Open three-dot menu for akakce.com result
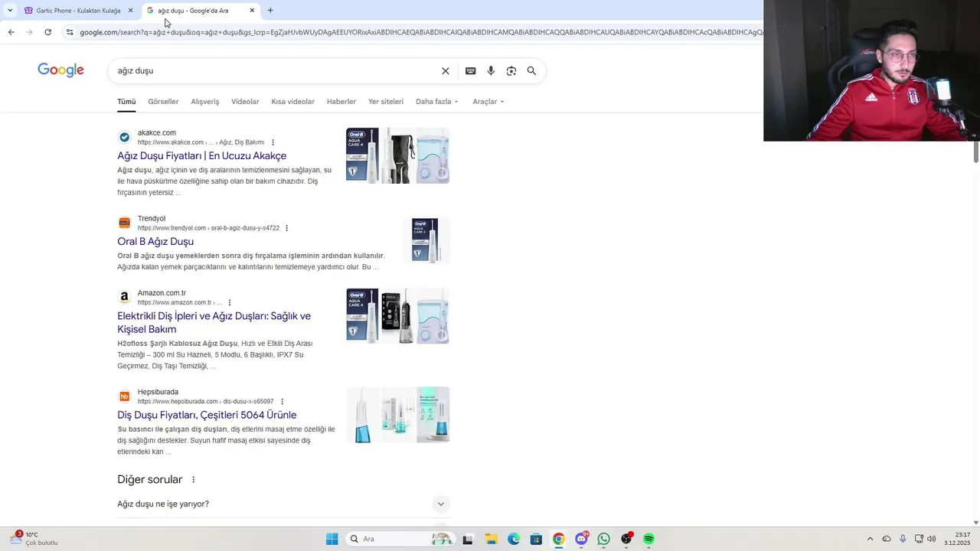Viewport: 980px width, 551px height. click(x=273, y=142)
